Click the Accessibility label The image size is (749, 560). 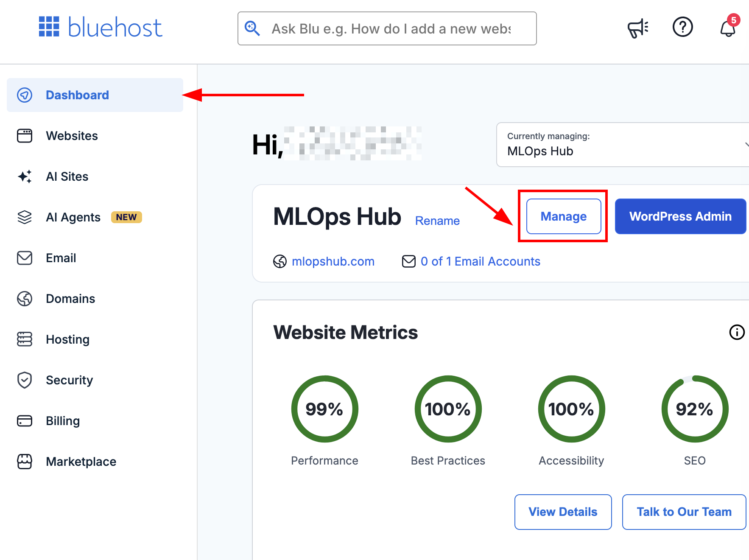tap(571, 461)
